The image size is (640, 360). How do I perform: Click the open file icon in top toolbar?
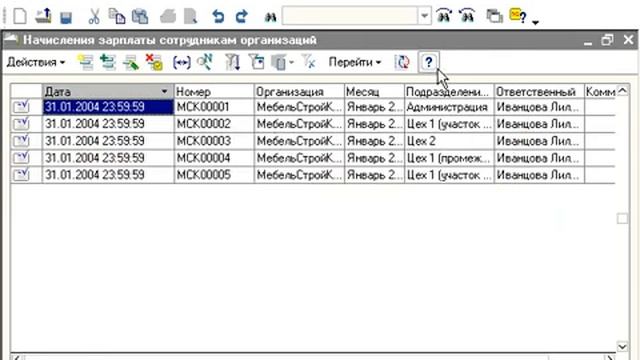click(x=43, y=16)
